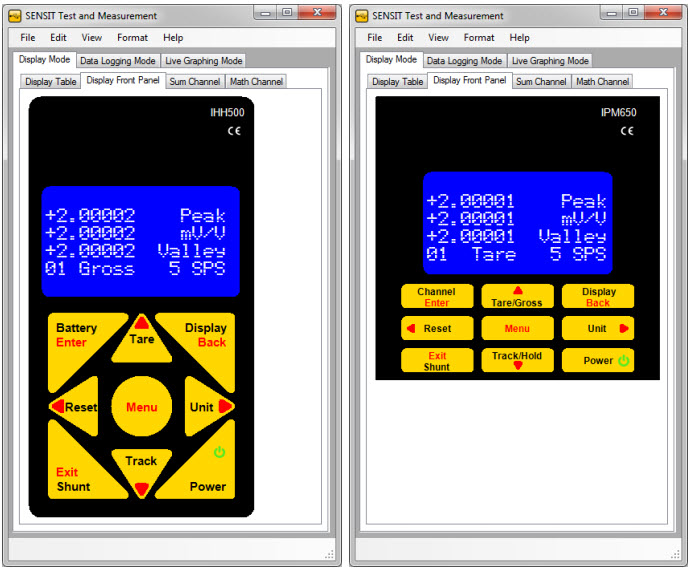Open Edit menu in left window
The width and height of the screenshot is (690, 568).
tap(58, 38)
